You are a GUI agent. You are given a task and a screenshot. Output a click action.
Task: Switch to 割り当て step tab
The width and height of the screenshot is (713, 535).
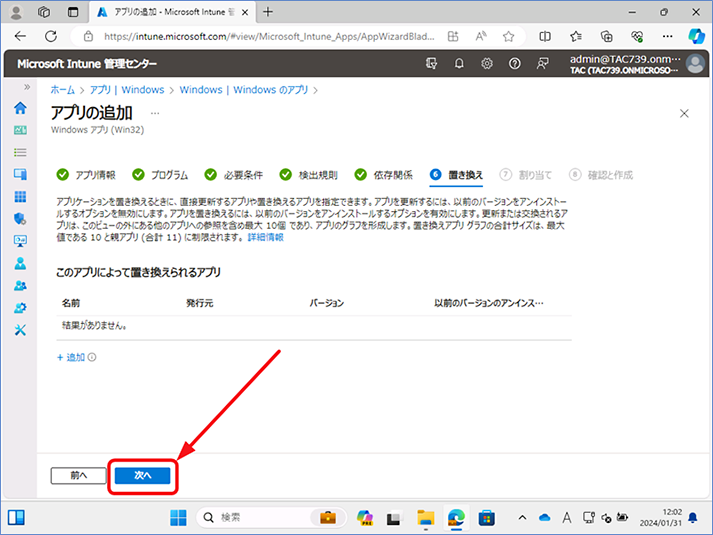pos(526,175)
